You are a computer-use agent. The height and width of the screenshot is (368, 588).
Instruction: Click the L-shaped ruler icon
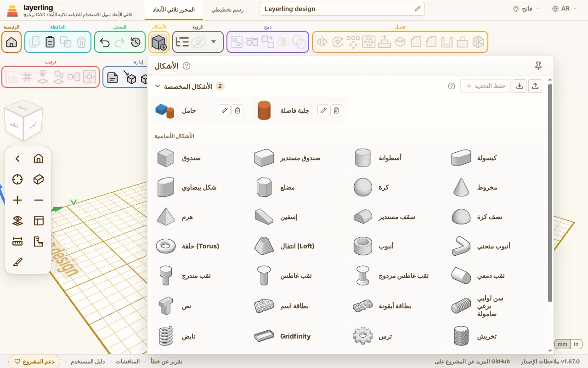39,241
